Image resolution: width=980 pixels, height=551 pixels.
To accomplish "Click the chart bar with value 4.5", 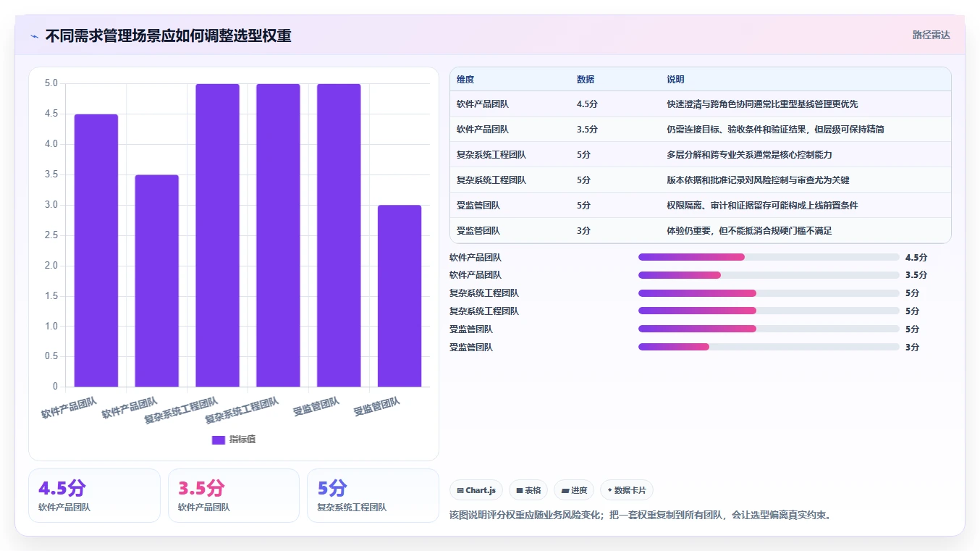I will 96,251.
